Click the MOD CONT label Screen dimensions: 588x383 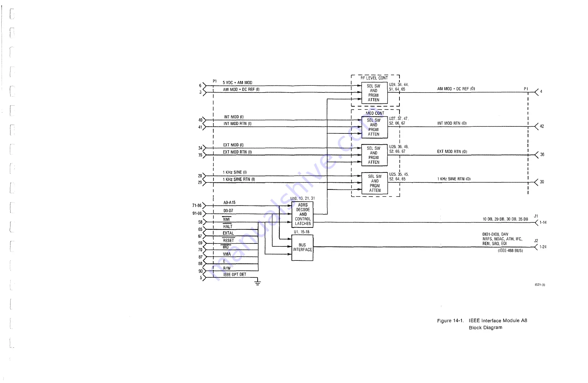pos(375,113)
